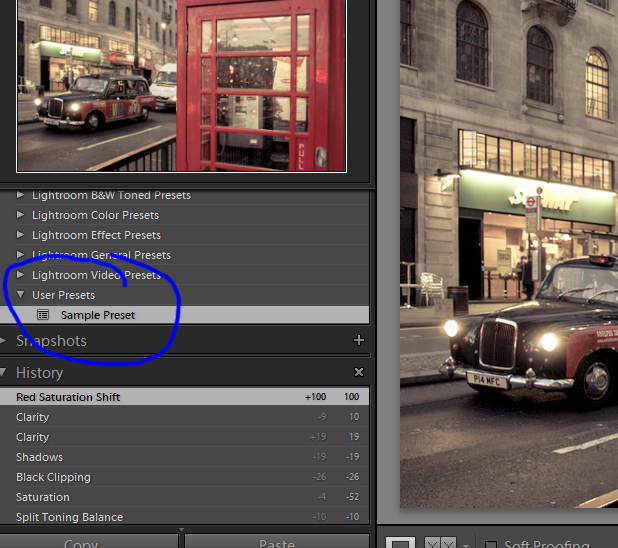Image resolution: width=618 pixels, height=548 pixels.
Task: Select Black Clipping history step
Action: click(x=53, y=477)
